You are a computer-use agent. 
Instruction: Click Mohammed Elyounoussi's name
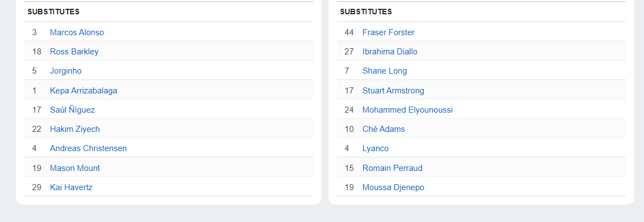click(407, 110)
